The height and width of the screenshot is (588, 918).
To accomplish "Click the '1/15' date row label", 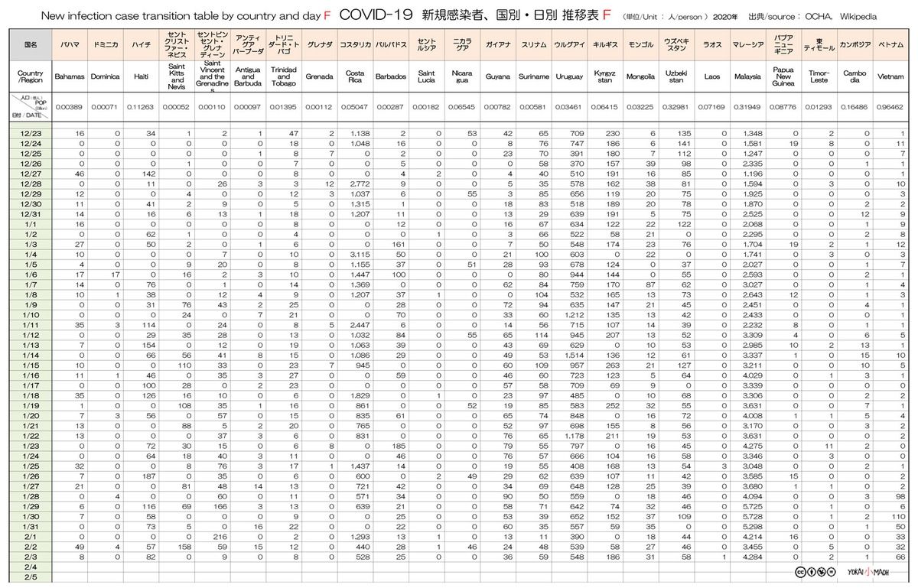I will click(x=31, y=365).
